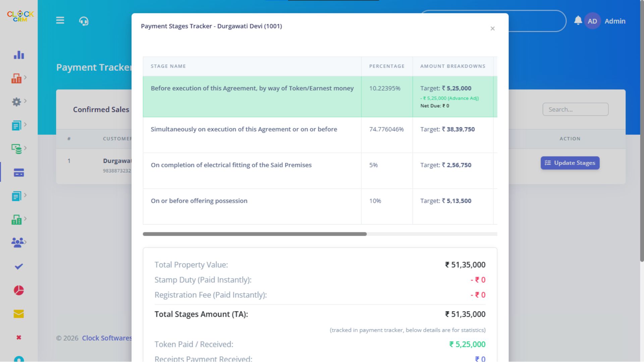
Task: Open the hamburger menu icon
Action: (60, 20)
